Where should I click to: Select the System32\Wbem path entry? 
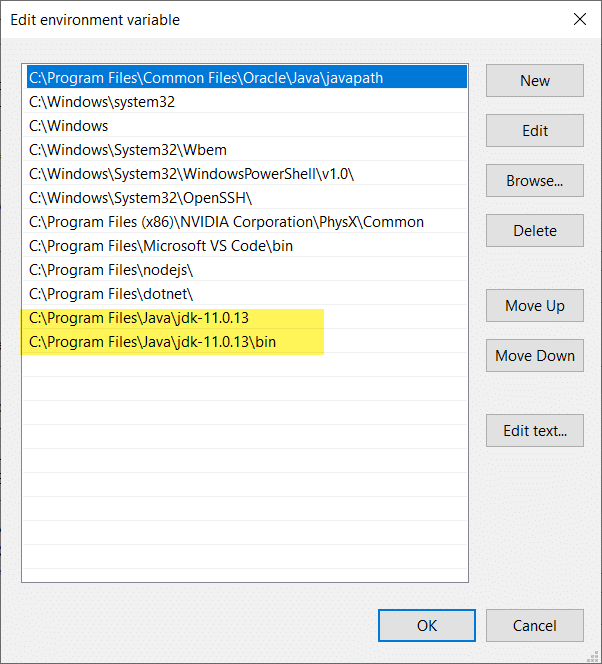click(x=247, y=150)
